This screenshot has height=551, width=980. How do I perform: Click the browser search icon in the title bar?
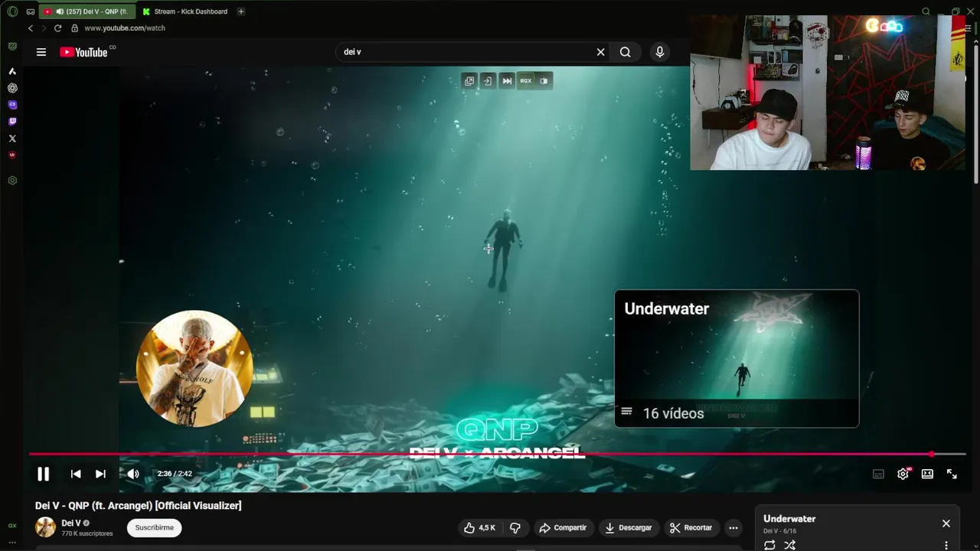pos(926,11)
